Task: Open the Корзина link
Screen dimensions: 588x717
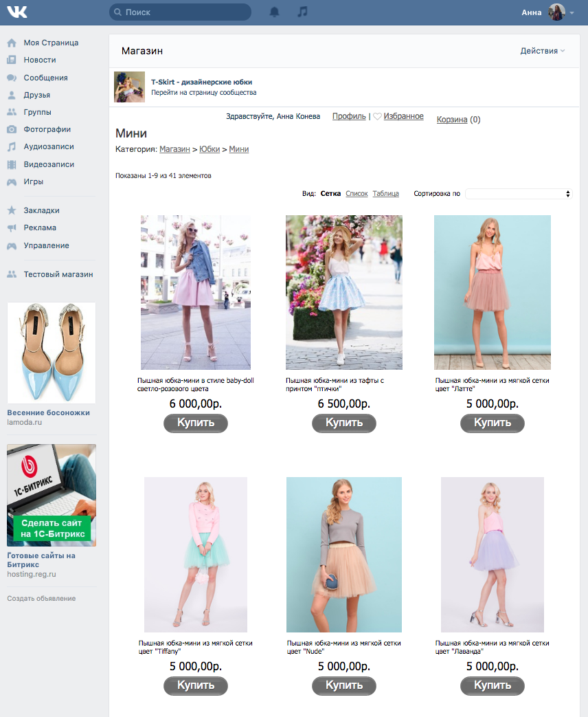Action: click(452, 120)
